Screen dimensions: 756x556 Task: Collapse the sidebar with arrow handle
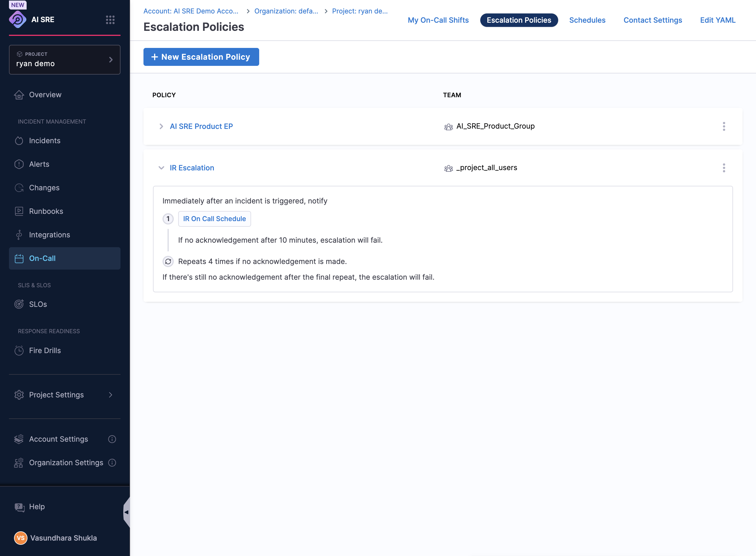click(x=126, y=512)
